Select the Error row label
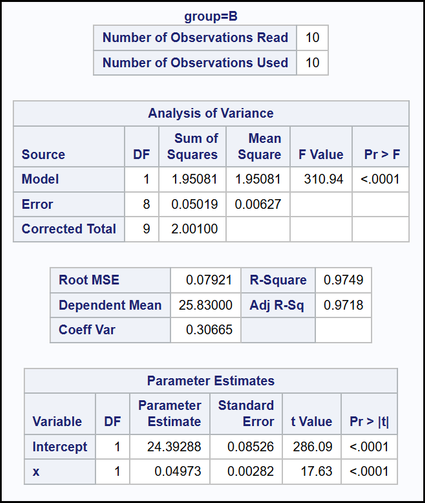The height and width of the screenshot is (503, 425). pos(37,204)
